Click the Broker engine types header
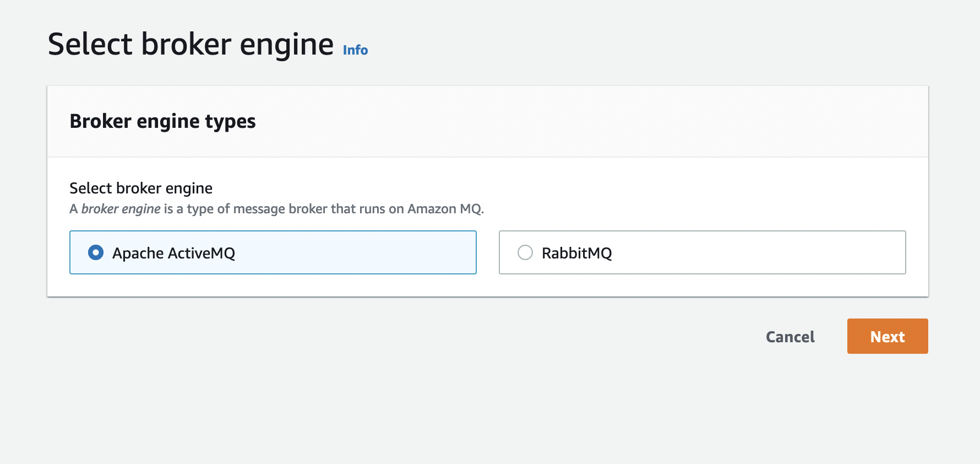980x464 pixels. click(x=162, y=121)
